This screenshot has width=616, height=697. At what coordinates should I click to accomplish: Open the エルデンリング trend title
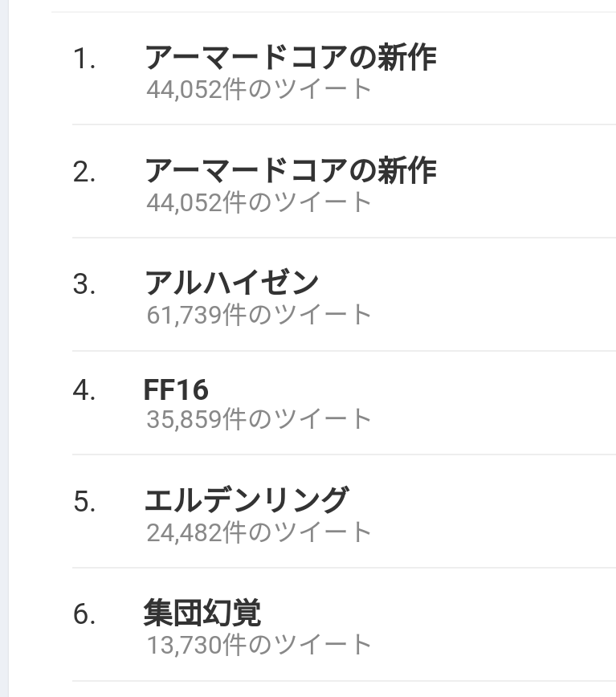coord(247,500)
